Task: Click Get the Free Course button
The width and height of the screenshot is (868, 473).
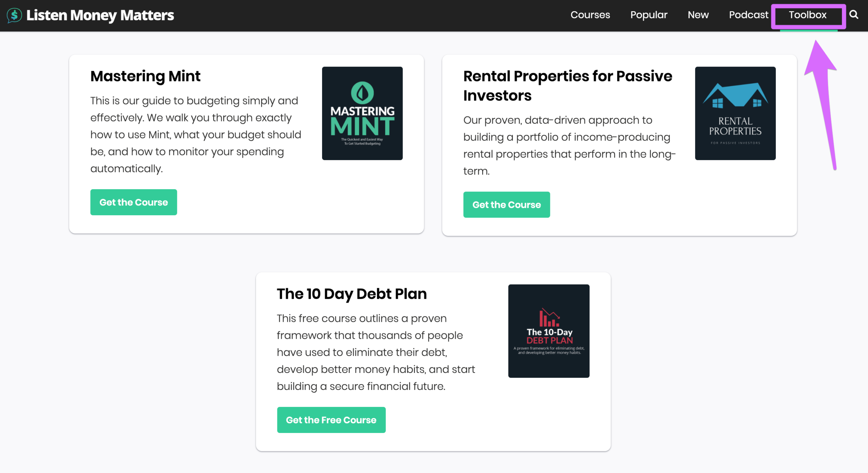Action: [331, 420]
